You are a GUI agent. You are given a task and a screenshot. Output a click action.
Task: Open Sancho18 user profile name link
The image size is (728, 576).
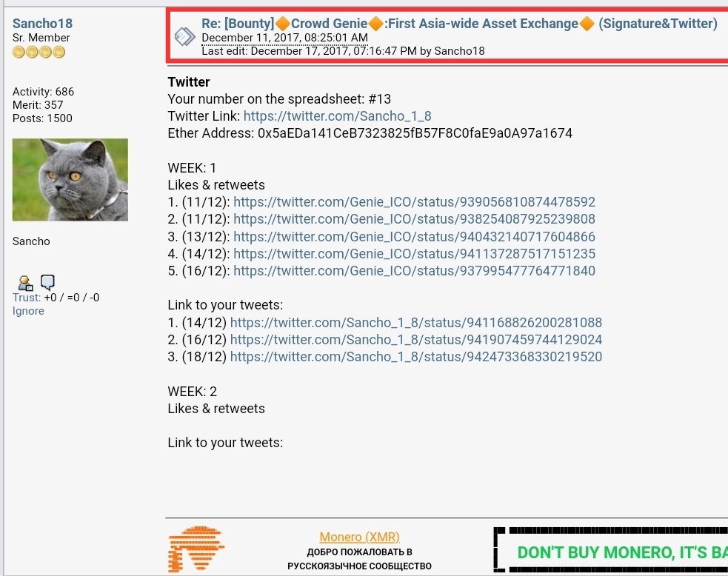pos(42,23)
